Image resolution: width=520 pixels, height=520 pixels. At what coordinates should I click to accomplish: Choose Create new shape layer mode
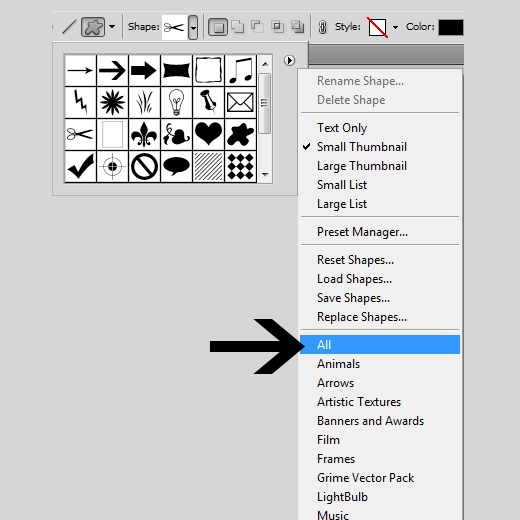[218, 27]
